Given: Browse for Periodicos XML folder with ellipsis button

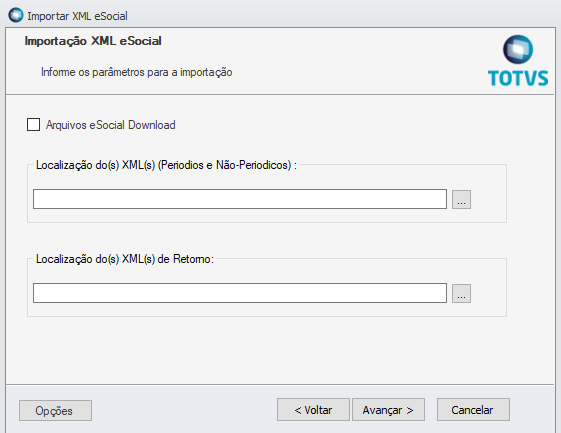Looking at the screenshot, I should tap(461, 199).
